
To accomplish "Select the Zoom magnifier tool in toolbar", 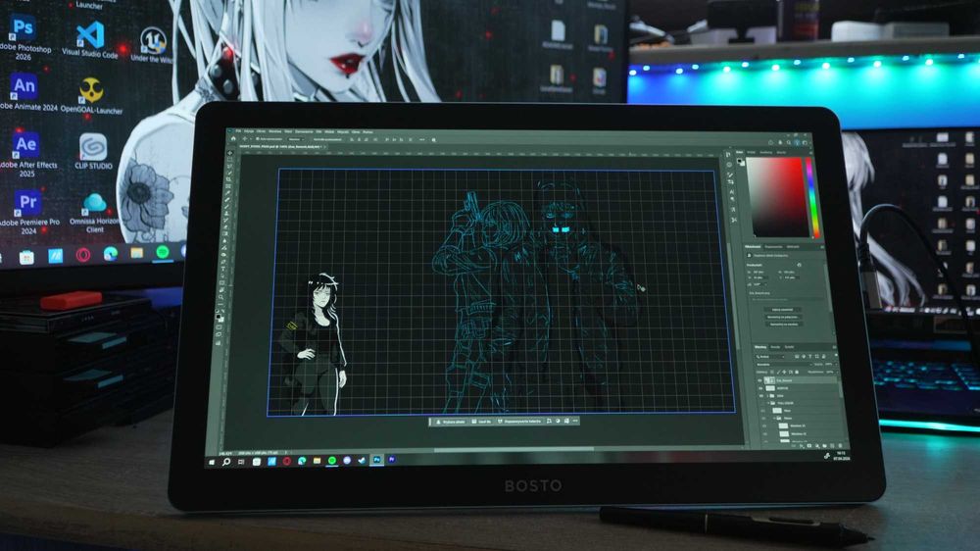I will coord(220,298).
